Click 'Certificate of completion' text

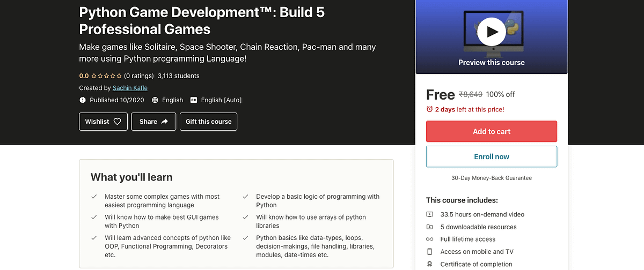(477, 264)
